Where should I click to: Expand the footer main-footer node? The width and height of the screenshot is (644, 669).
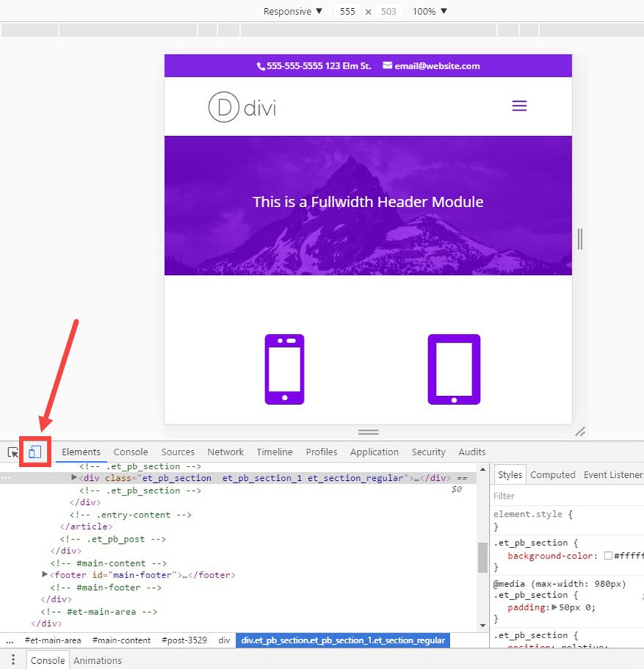pyautogui.click(x=45, y=575)
